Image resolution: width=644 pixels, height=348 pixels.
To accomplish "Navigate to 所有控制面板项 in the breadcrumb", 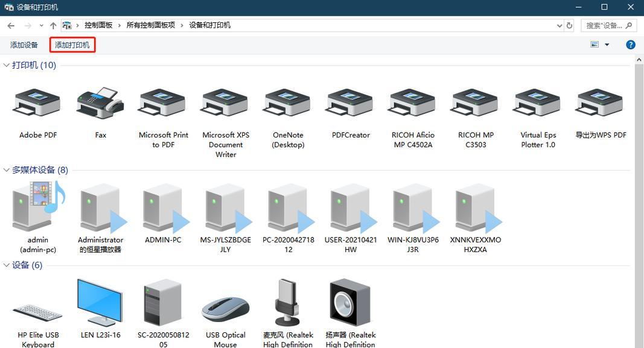I will point(150,25).
